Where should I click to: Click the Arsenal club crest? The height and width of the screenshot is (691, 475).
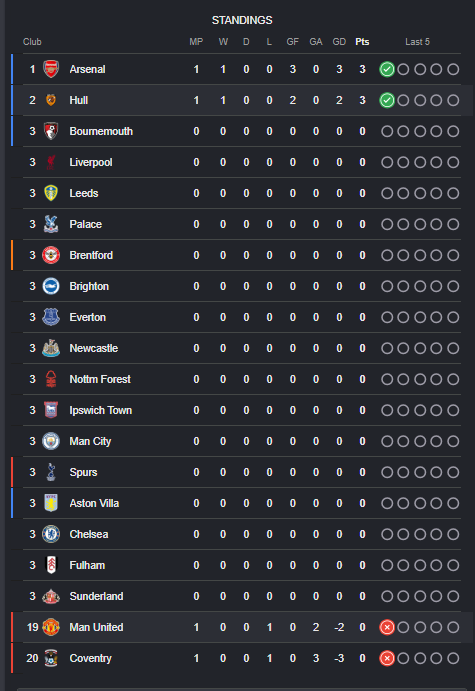[51, 69]
